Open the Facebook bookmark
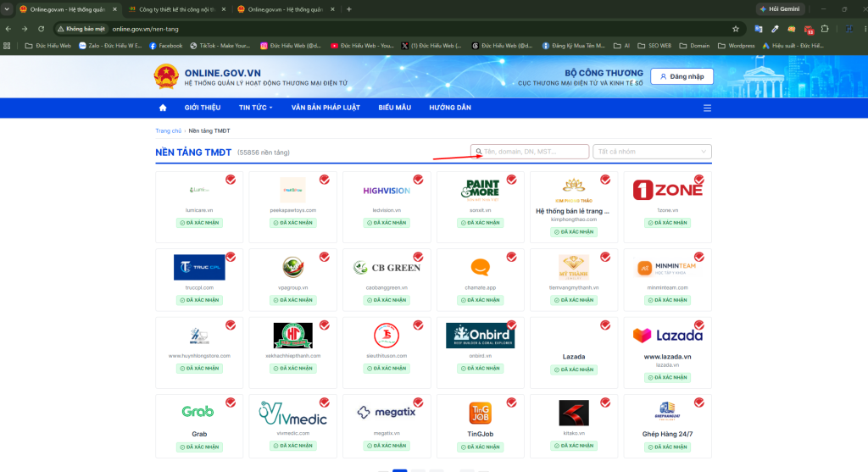 coord(165,46)
